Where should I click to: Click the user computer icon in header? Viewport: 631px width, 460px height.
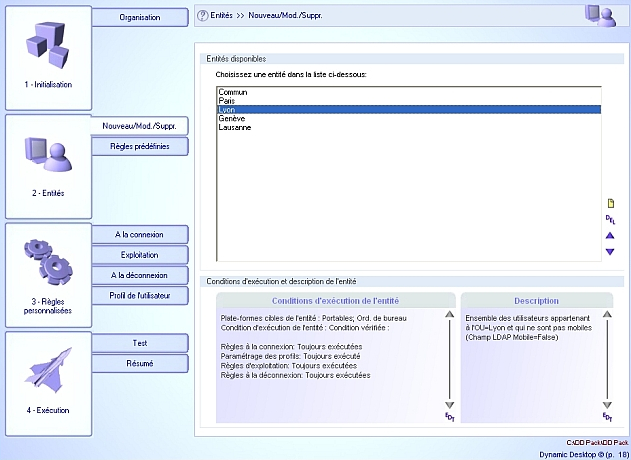600,16
